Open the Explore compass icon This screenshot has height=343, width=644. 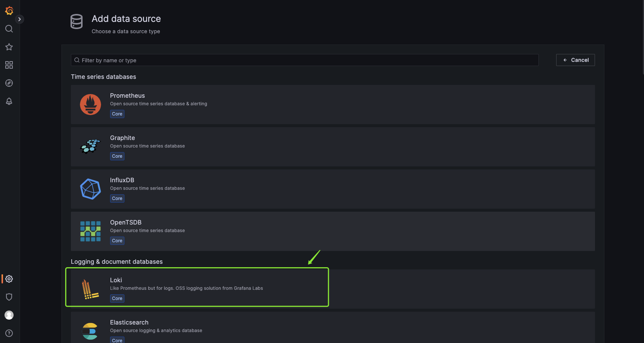click(9, 83)
